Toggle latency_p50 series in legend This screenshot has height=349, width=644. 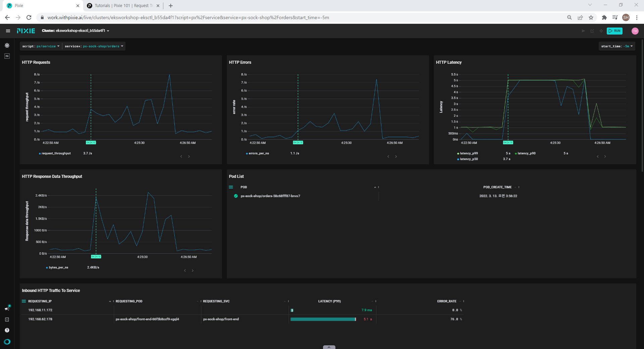tap(467, 159)
